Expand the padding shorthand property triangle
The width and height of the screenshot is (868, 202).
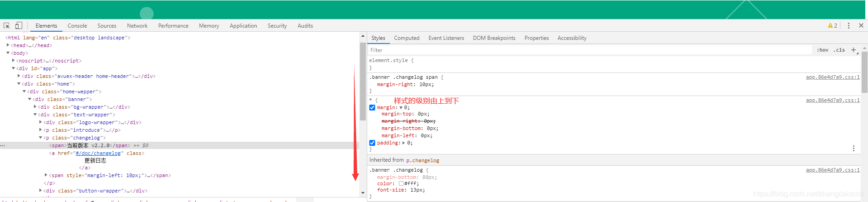404,143
